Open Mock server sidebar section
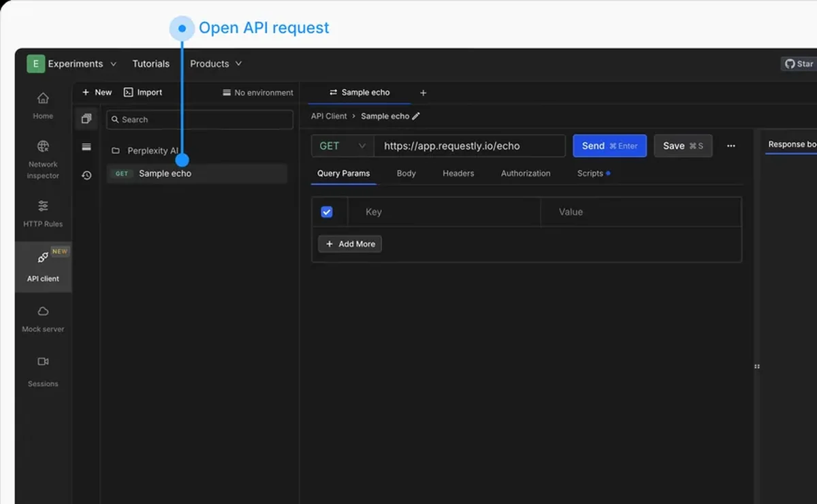Screen dimensions: 817x504 [43, 319]
